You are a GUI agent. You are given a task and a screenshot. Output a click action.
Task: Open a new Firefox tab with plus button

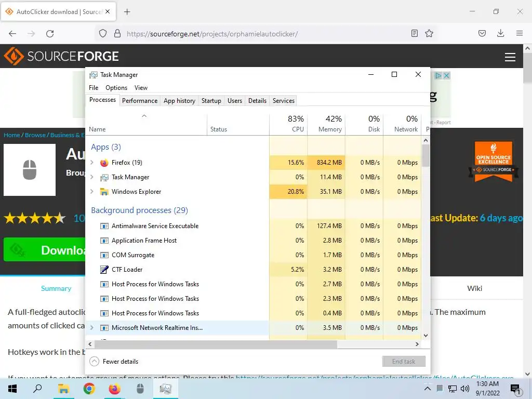pos(127,12)
